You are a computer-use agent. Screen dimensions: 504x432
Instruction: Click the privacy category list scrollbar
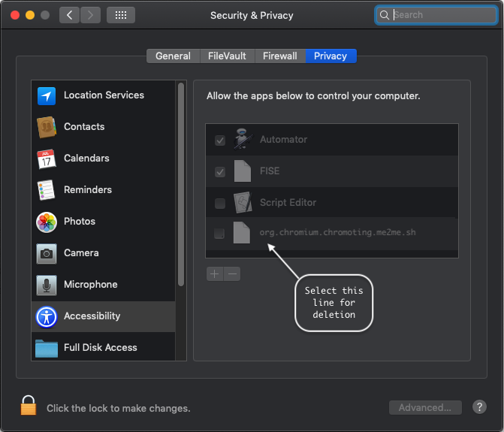coord(181,185)
